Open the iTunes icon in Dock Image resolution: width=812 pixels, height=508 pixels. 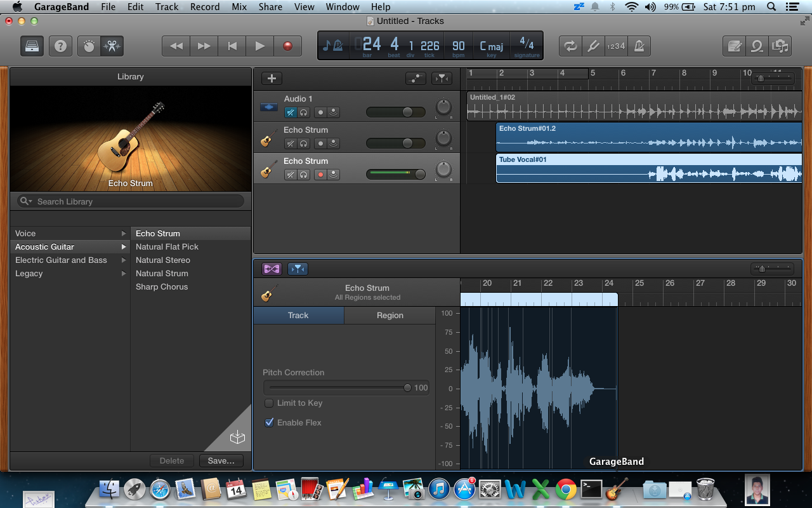pos(439,489)
